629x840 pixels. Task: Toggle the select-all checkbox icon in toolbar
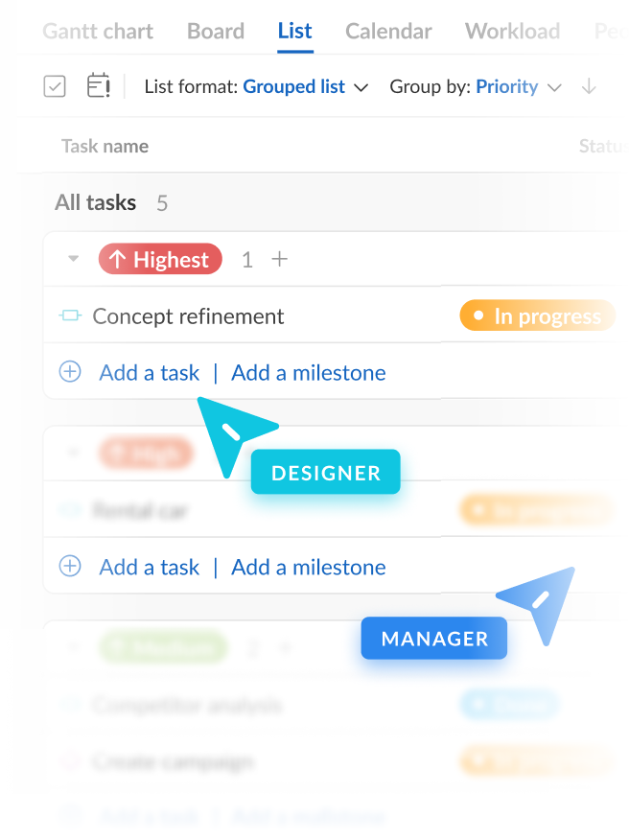point(55,86)
